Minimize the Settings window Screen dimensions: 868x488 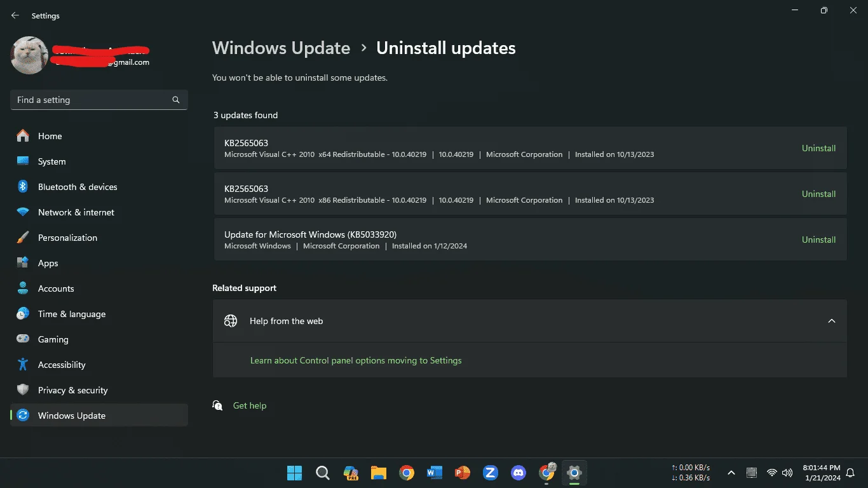tap(795, 10)
